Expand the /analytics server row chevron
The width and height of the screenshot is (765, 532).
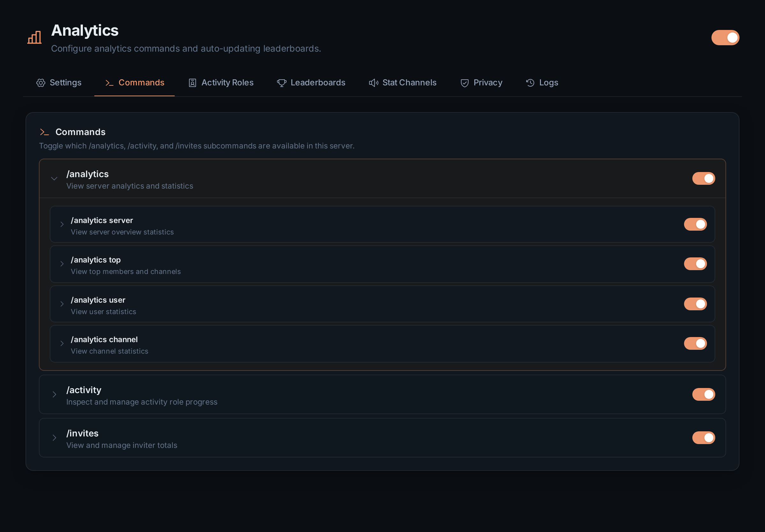coord(62,224)
